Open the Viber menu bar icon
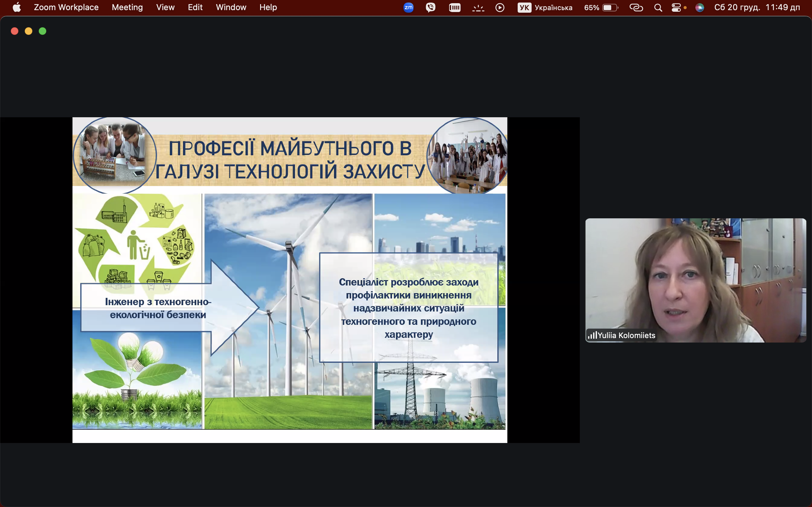 pyautogui.click(x=430, y=7)
